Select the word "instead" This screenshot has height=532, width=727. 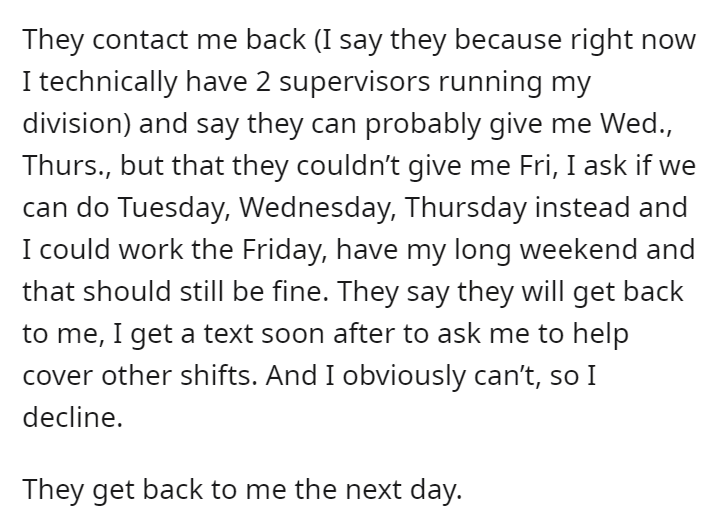pos(583,208)
